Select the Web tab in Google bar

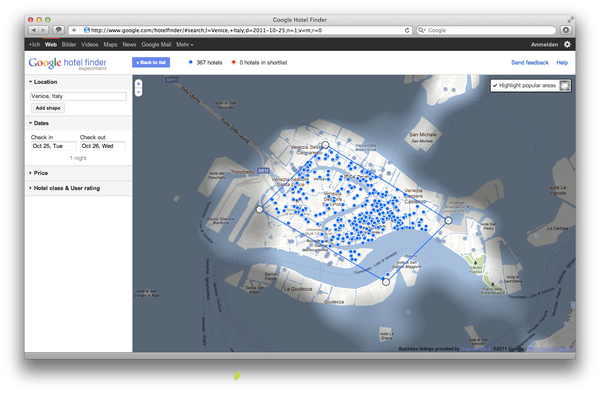[x=51, y=44]
